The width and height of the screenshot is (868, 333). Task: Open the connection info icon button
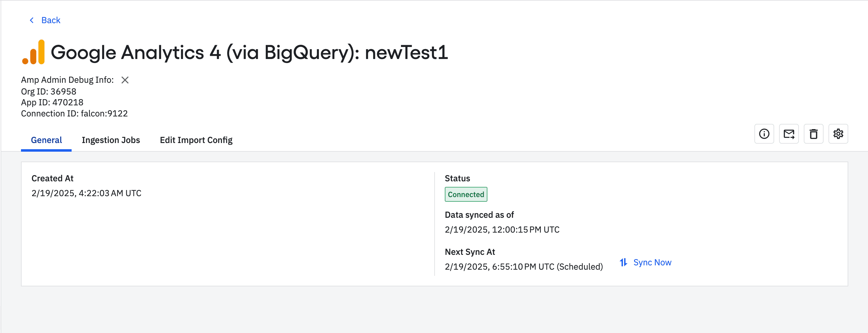tap(764, 134)
